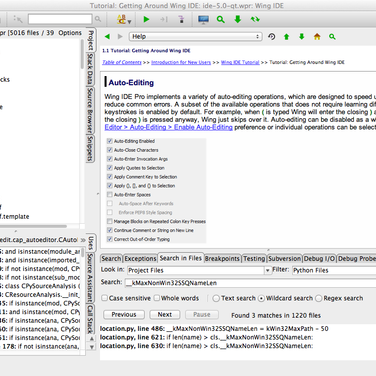Expand the >> overflow next to CAuto

[x=82, y=240]
